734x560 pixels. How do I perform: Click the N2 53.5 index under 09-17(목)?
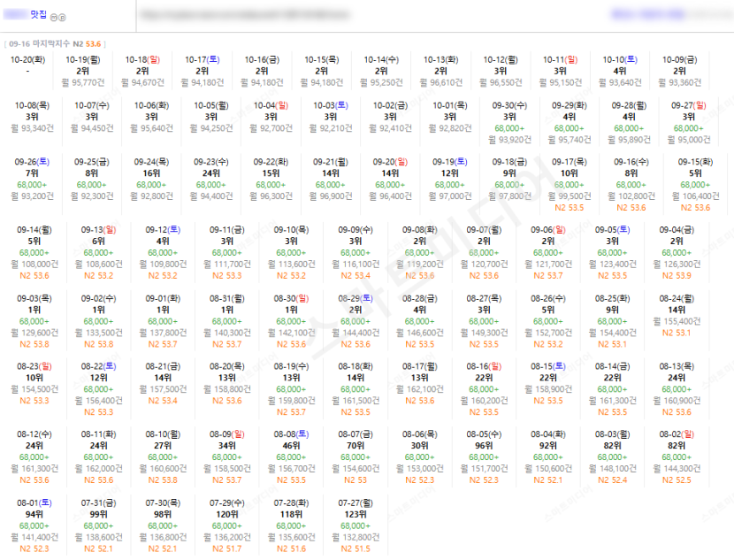570,207
